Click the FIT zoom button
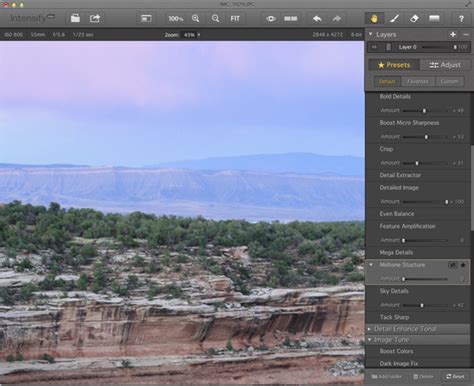 (x=235, y=19)
